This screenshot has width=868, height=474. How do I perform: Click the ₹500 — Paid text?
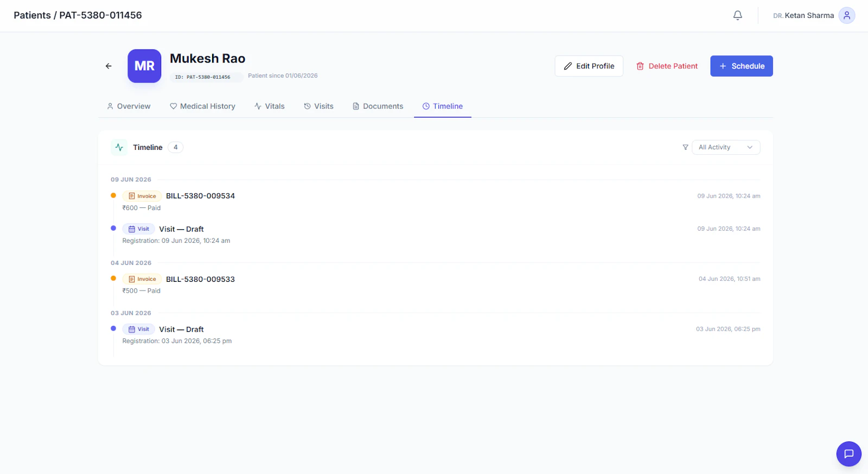142,291
